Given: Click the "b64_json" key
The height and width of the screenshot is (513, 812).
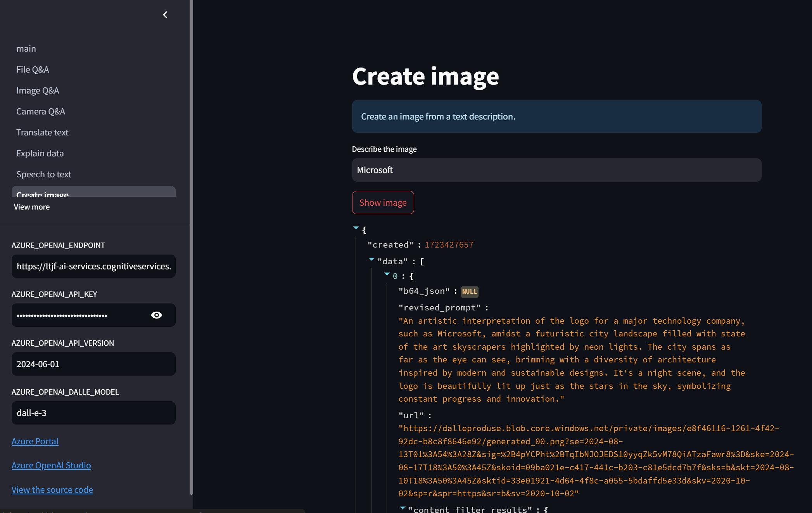Looking at the screenshot, I should pos(424,291).
